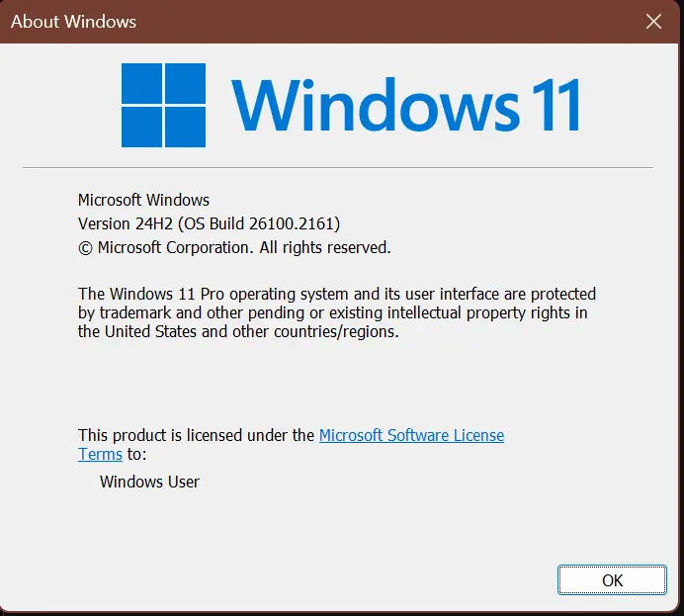Click the Windows 11 four-square logo
The image size is (684, 616).
[x=163, y=105]
